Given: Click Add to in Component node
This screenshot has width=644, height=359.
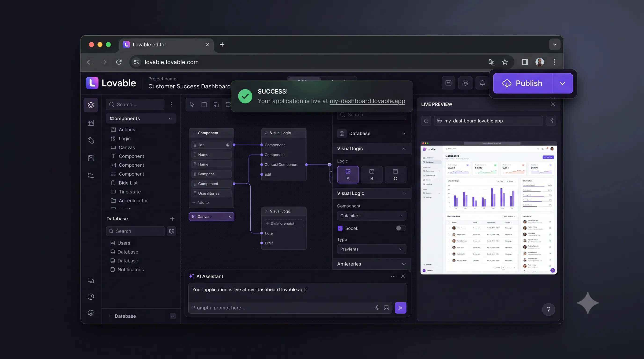Looking at the screenshot, I should (x=201, y=202).
